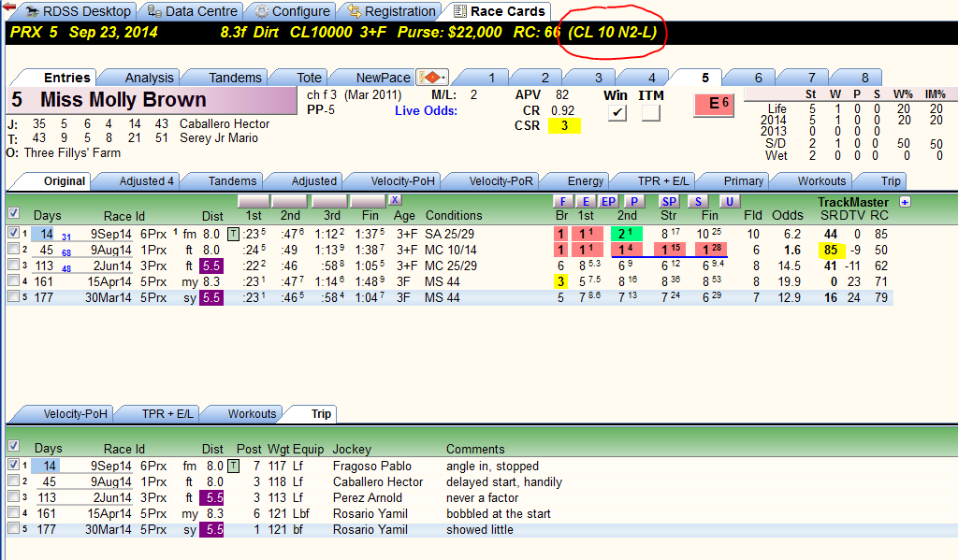Click the red E 6 running style button
The height and width of the screenshot is (560, 958).
click(714, 105)
